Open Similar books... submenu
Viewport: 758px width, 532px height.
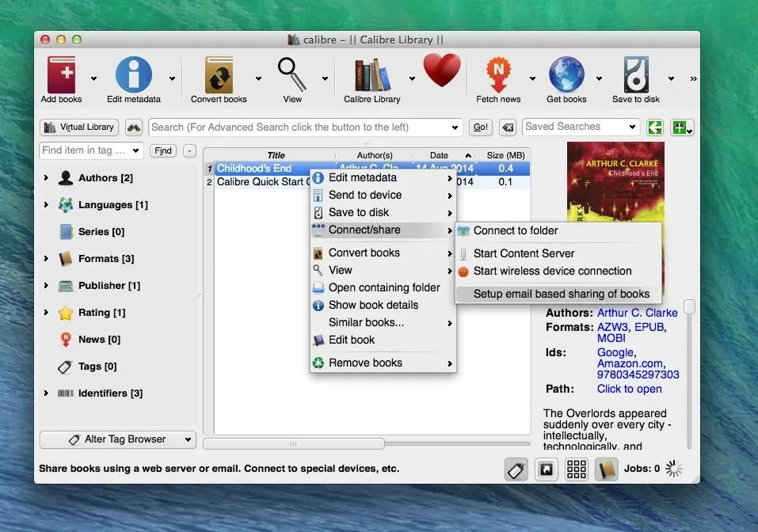383,322
